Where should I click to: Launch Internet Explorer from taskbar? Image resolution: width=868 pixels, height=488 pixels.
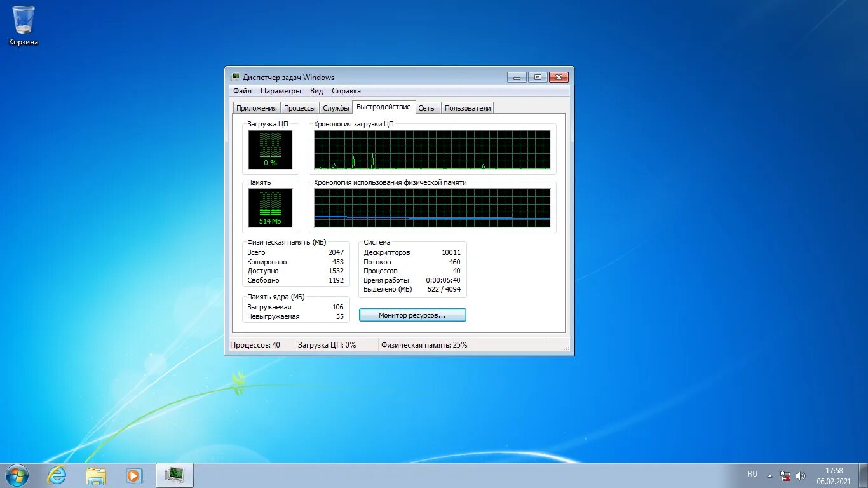point(57,475)
